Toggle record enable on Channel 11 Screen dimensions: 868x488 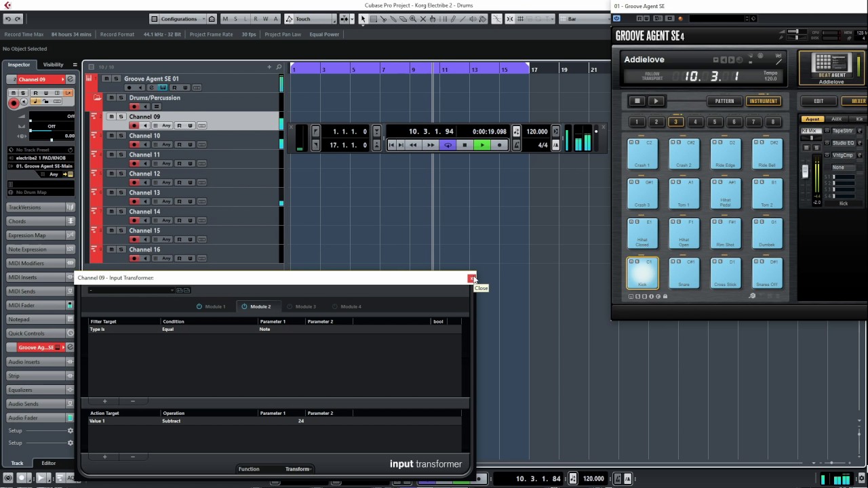(134, 163)
